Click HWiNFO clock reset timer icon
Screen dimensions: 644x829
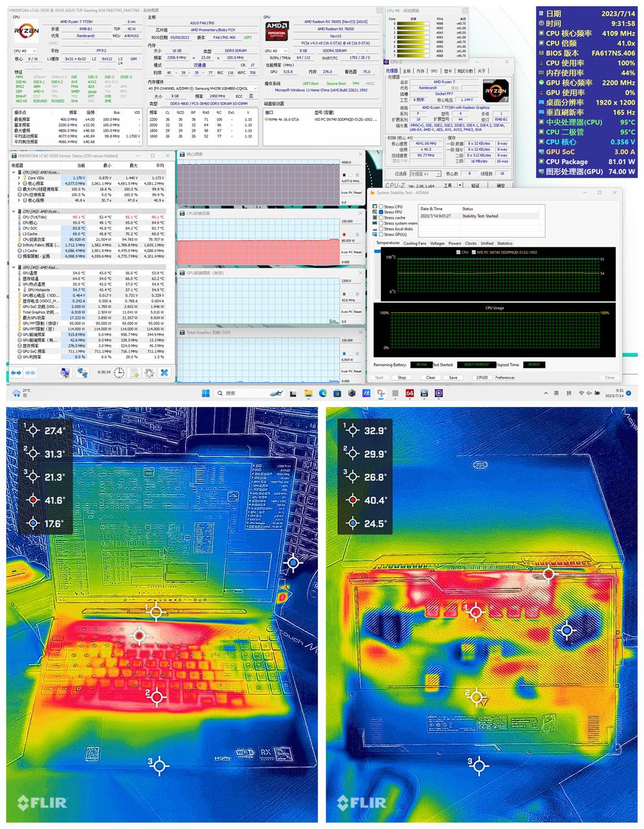tap(119, 372)
